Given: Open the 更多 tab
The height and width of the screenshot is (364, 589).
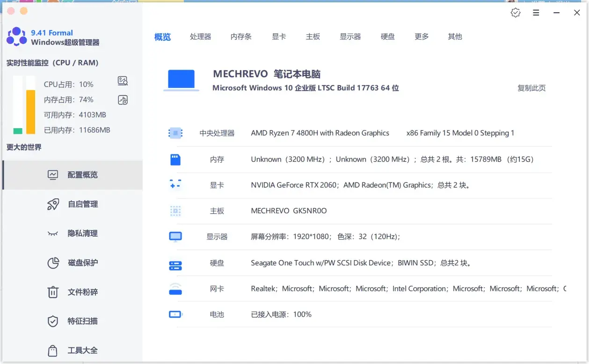Looking at the screenshot, I should pyautogui.click(x=422, y=36).
